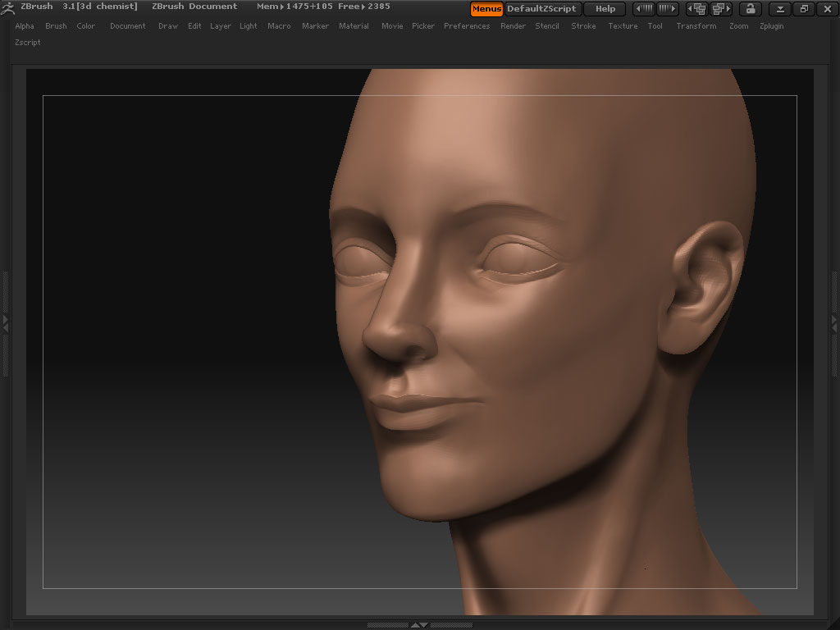Screen dimensions: 840x630
Task: Open the Movie menu
Action: point(392,25)
